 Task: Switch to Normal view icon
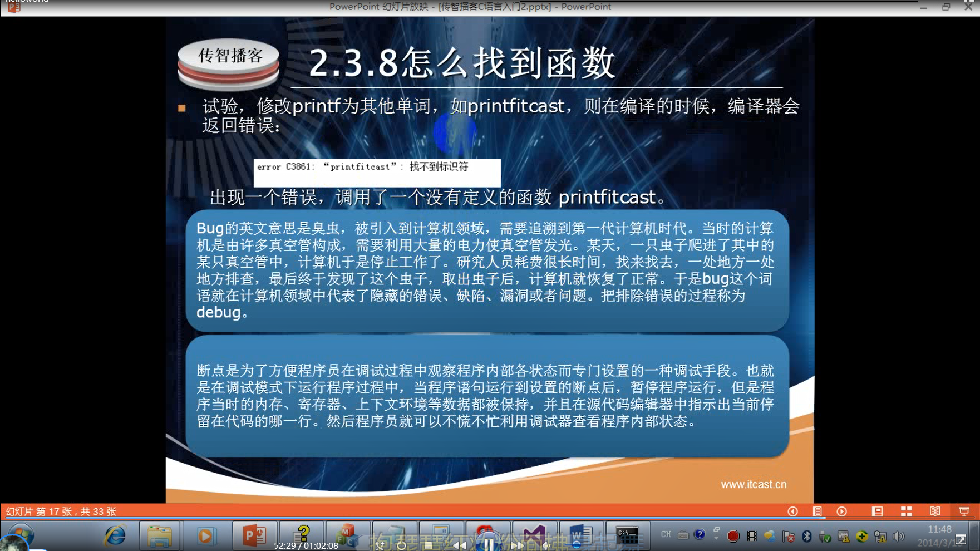pyautogui.click(x=878, y=511)
